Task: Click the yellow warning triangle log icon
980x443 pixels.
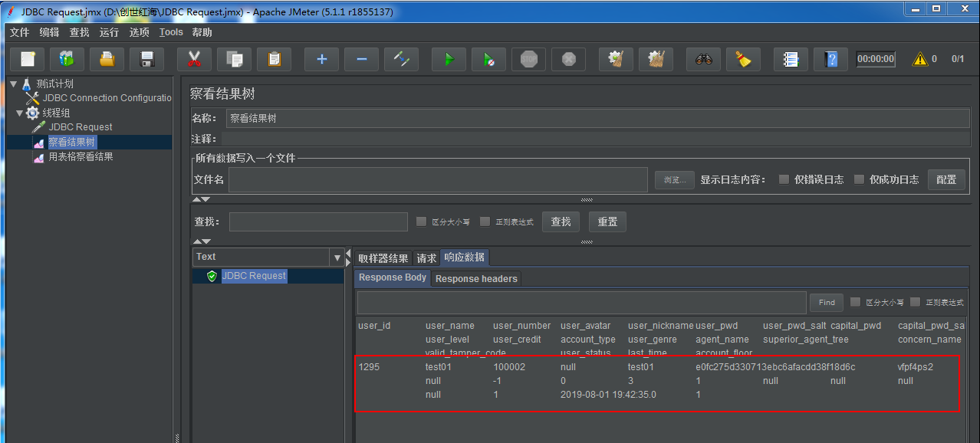Action: click(x=919, y=59)
